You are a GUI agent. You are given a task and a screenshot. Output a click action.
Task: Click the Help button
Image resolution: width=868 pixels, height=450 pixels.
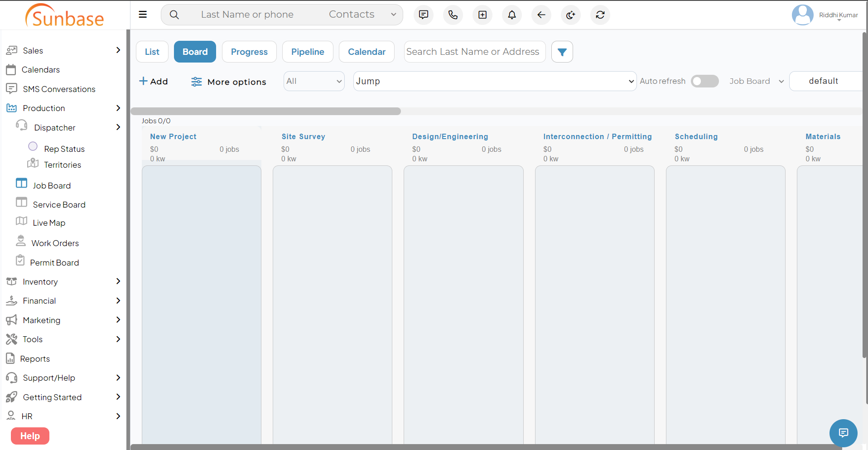tap(29, 436)
